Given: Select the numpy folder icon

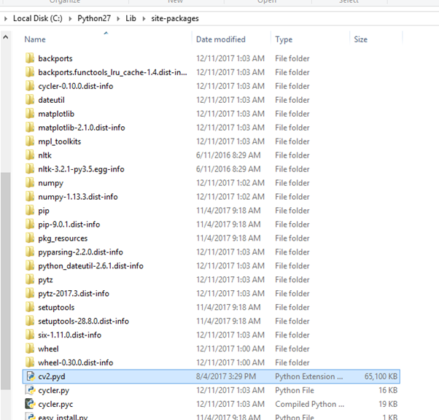Looking at the screenshot, I should (30, 183).
